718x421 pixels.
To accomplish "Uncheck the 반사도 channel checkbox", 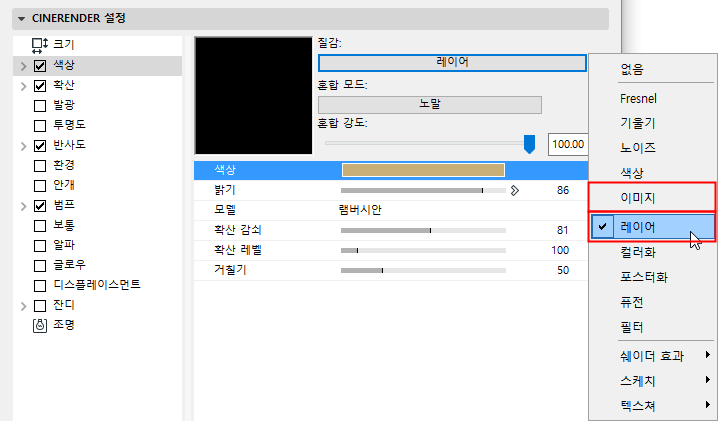I will 40,146.
